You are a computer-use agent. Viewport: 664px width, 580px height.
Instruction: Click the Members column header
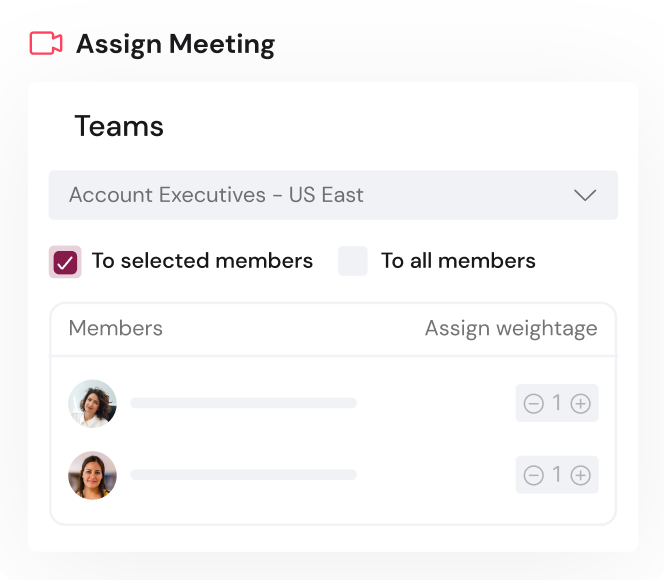click(x=115, y=328)
